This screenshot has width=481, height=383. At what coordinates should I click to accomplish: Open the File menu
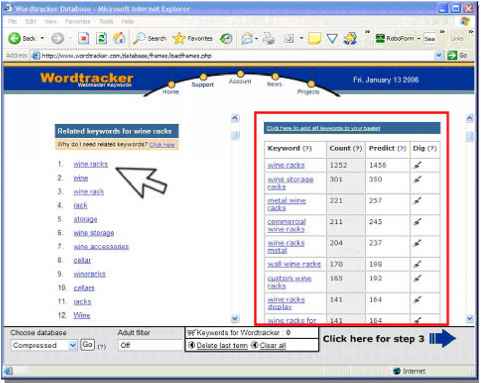click(12, 21)
